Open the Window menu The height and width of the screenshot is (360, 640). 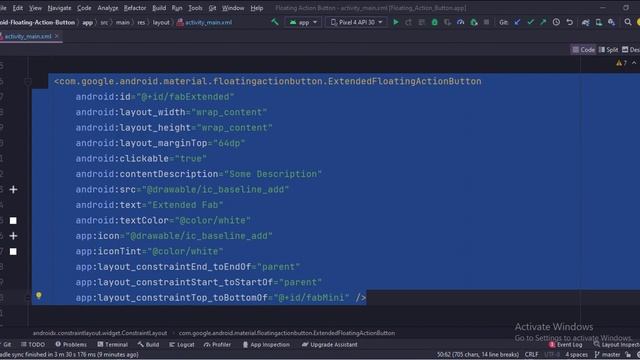point(233,8)
